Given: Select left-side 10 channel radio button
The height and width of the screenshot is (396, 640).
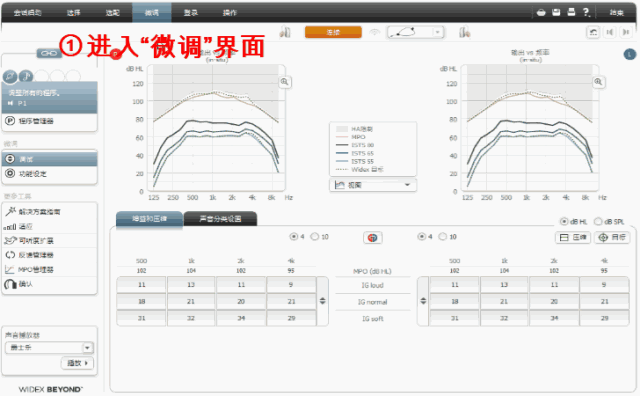Looking at the screenshot, I should (315, 236).
